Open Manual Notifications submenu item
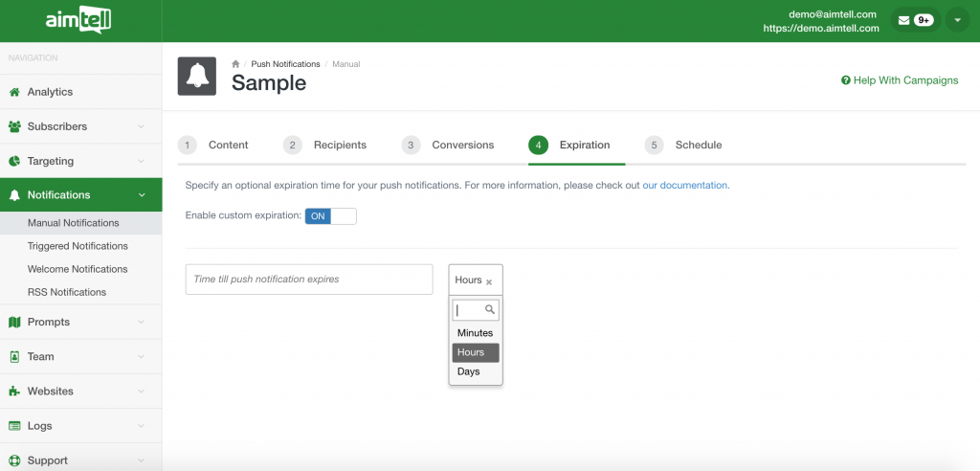 click(80, 223)
